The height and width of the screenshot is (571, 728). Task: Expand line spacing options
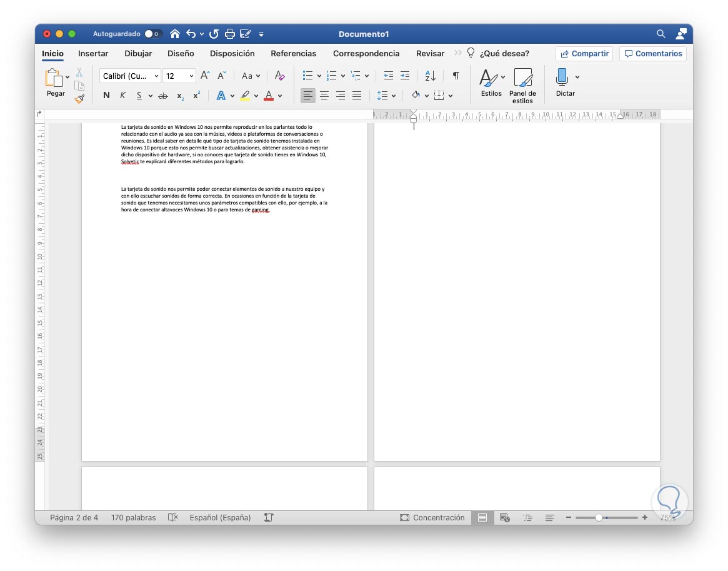(394, 96)
